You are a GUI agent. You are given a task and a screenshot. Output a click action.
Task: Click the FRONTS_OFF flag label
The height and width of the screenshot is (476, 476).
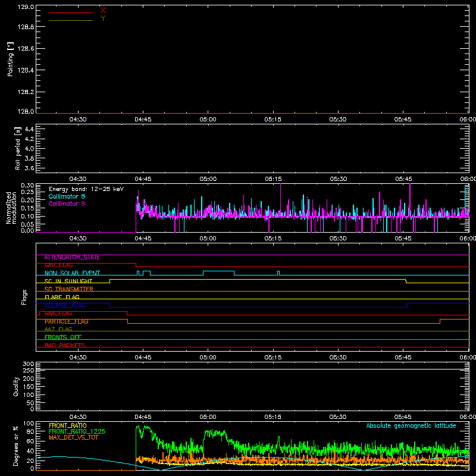coord(63,337)
